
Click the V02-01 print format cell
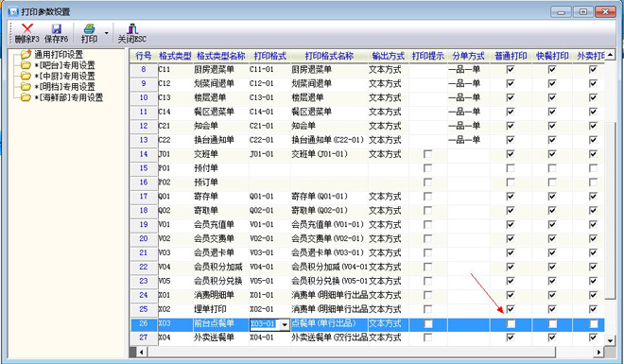click(269, 238)
